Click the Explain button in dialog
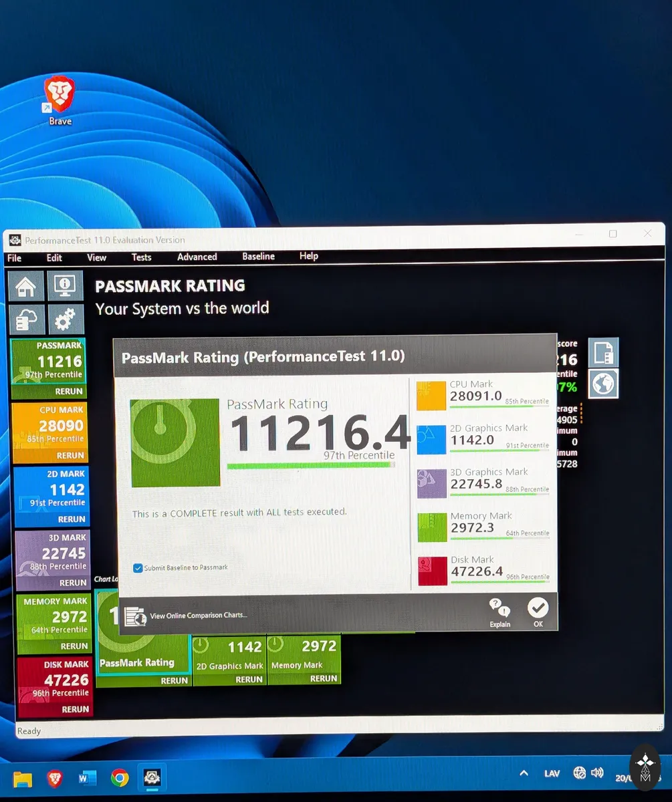Image resolution: width=672 pixels, height=802 pixels. tap(499, 613)
